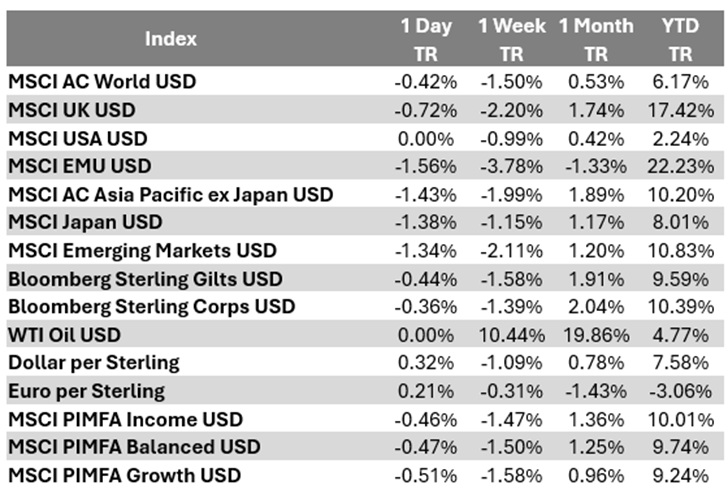The image size is (728, 494).
Task: Select the Dollar per Sterling row label
Action: tap(93, 363)
